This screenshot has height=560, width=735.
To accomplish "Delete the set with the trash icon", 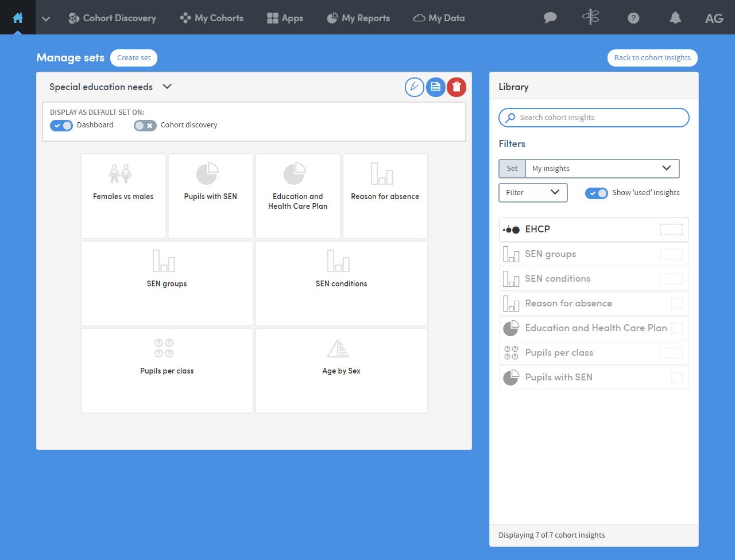I will pyautogui.click(x=457, y=87).
